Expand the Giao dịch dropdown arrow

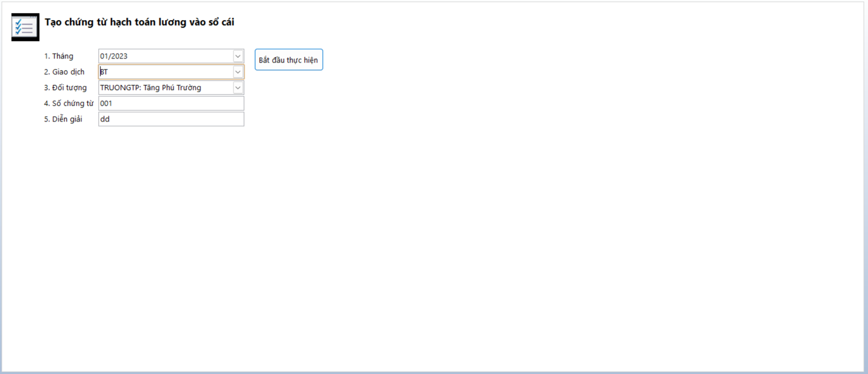[x=238, y=72]
